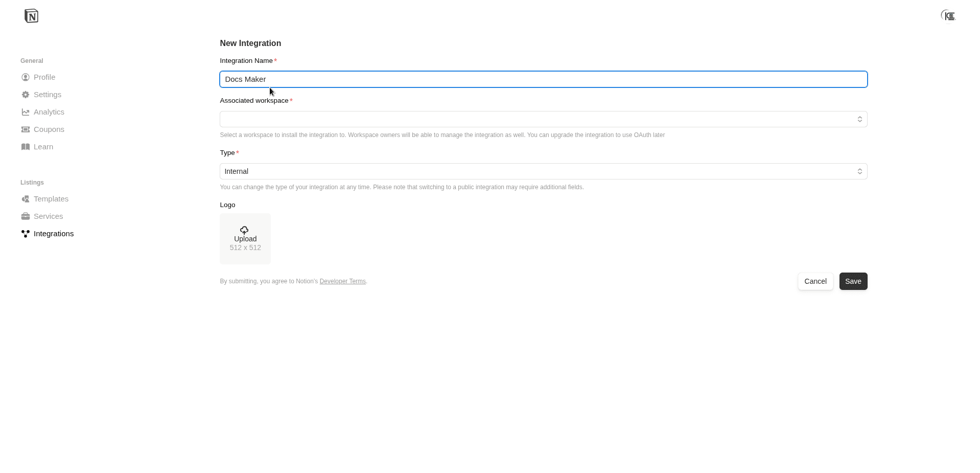Expand the Type dropdown showing Internal
The height and width of the screenshot is (473, 980).
(543, 171)
